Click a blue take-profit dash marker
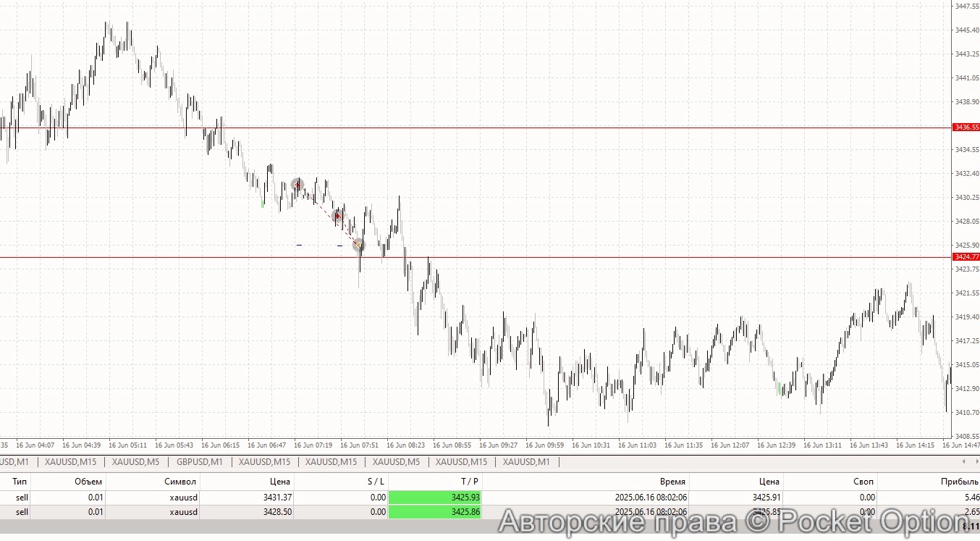 [299, 245]
